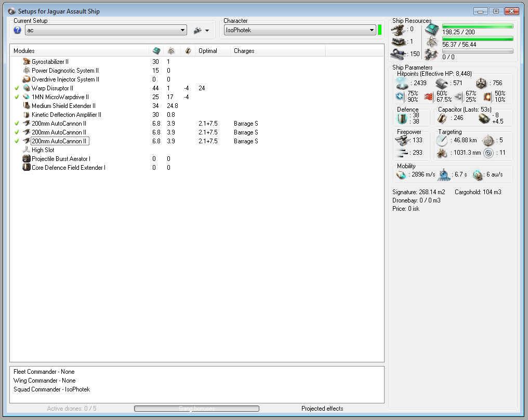
Task: Click the CPU column header icon
Action: (156, 51)
